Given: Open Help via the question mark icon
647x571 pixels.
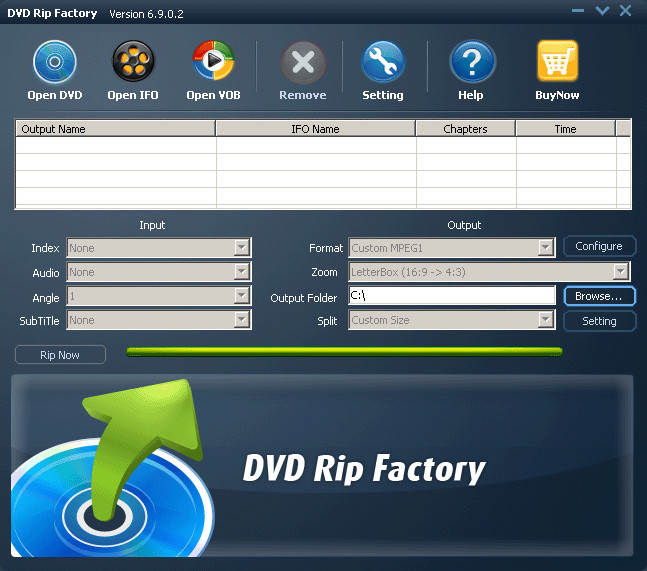Looking at the screenshot, I should [x=472, y=61].
